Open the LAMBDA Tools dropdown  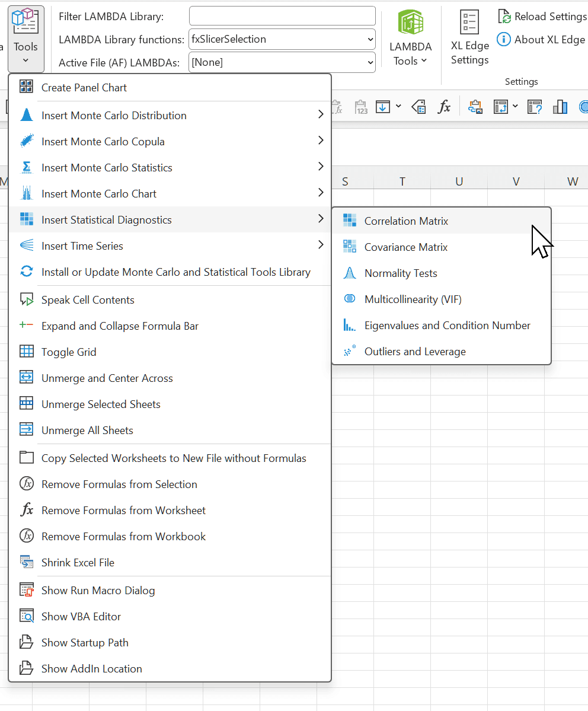click(x=410, y=39)
